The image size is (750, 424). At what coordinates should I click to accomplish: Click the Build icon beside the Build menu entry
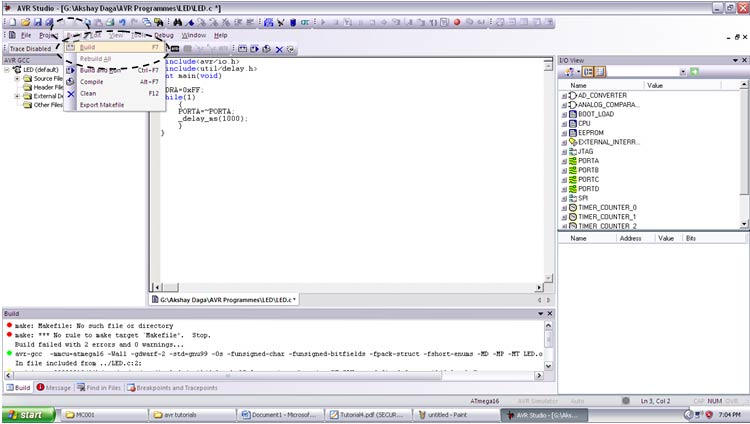[x=70, y=47]
